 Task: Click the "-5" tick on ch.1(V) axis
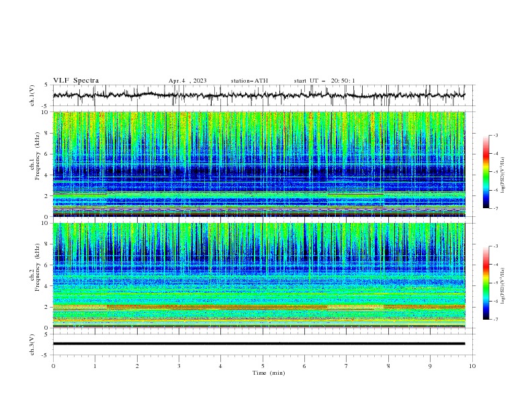45,106
